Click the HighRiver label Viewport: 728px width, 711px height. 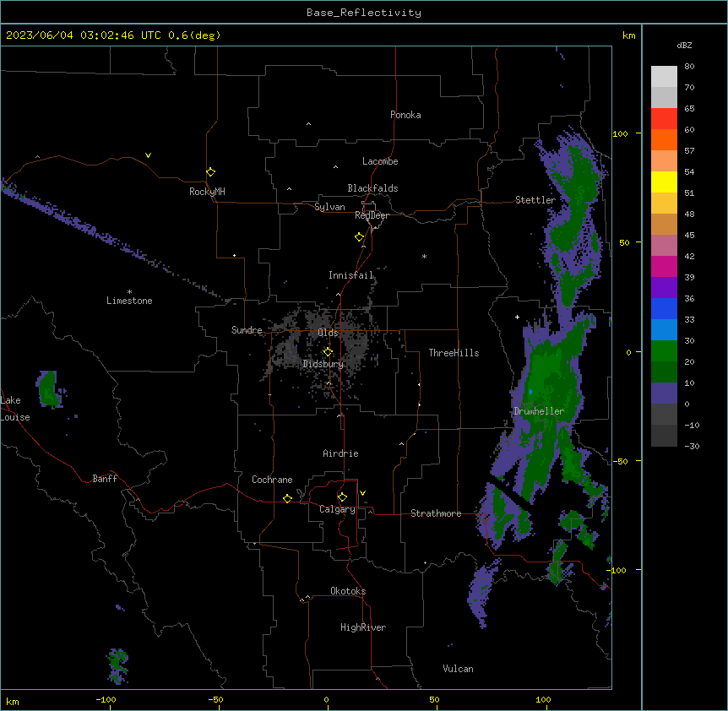363,627
